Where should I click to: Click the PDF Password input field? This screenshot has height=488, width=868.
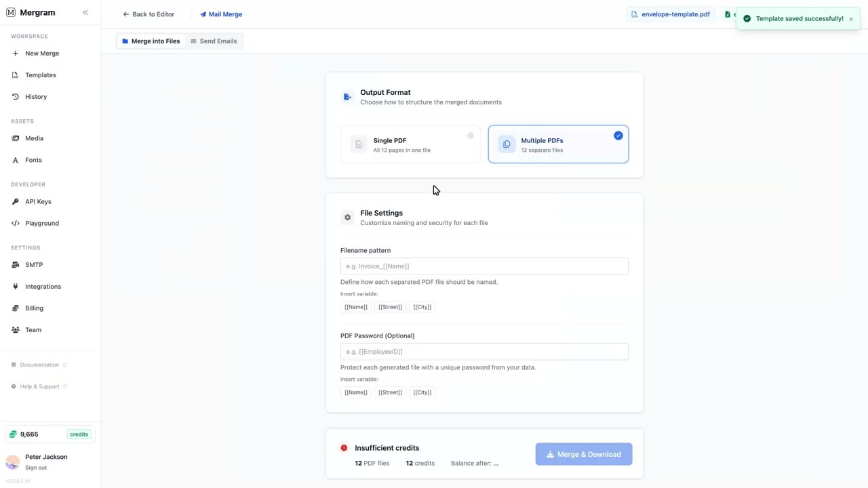click(484, 352)
